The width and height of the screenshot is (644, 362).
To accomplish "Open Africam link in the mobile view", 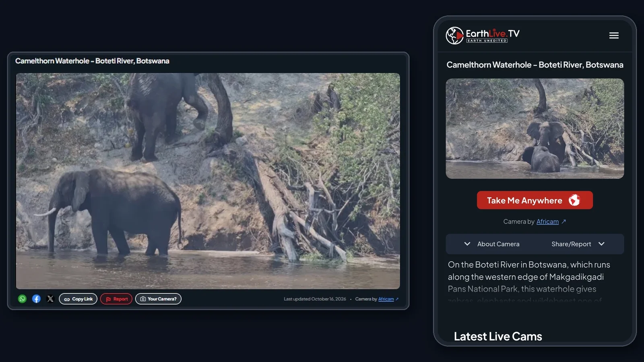I will [x=547, y=222].
